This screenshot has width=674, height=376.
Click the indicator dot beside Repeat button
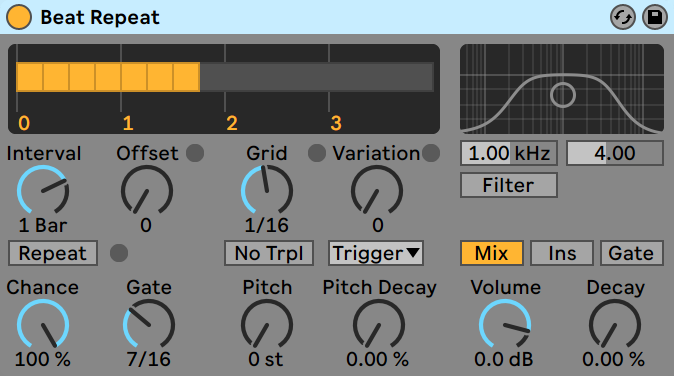tap(119, 253)
